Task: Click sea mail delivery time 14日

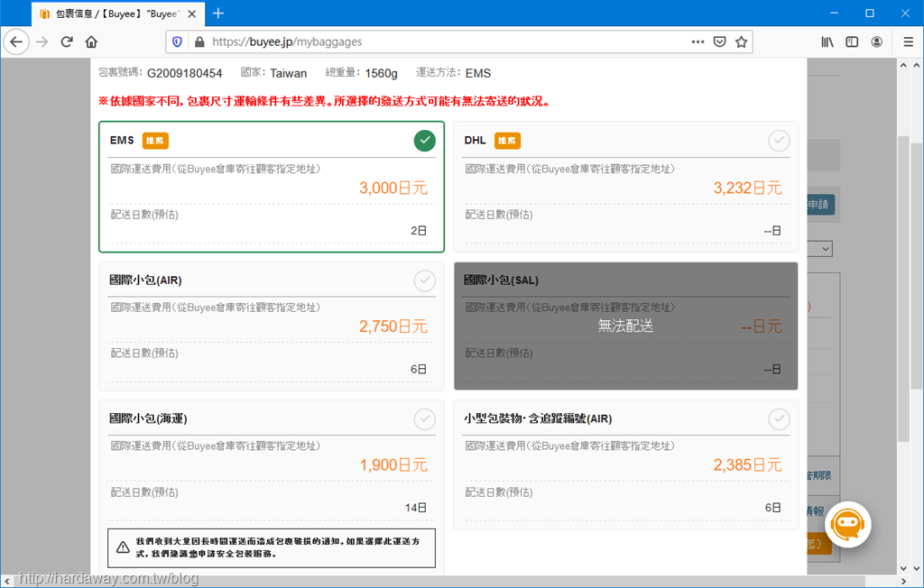Action: point(415,507)
